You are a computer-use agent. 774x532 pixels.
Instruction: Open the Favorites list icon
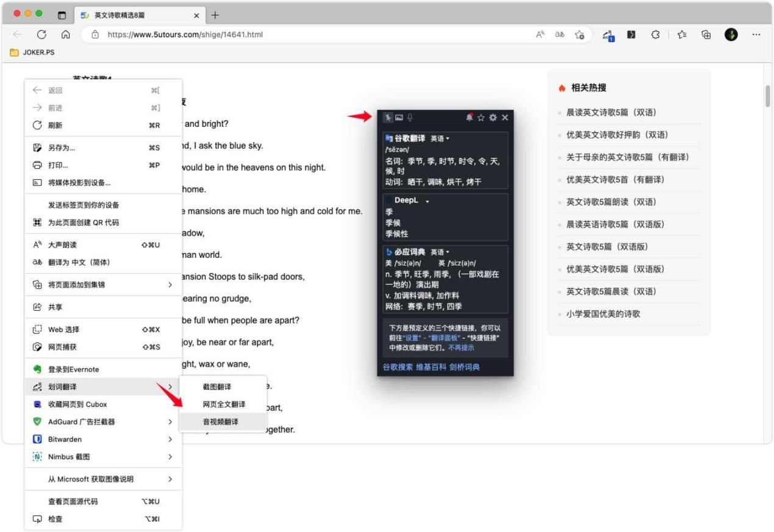click(683, 35)
